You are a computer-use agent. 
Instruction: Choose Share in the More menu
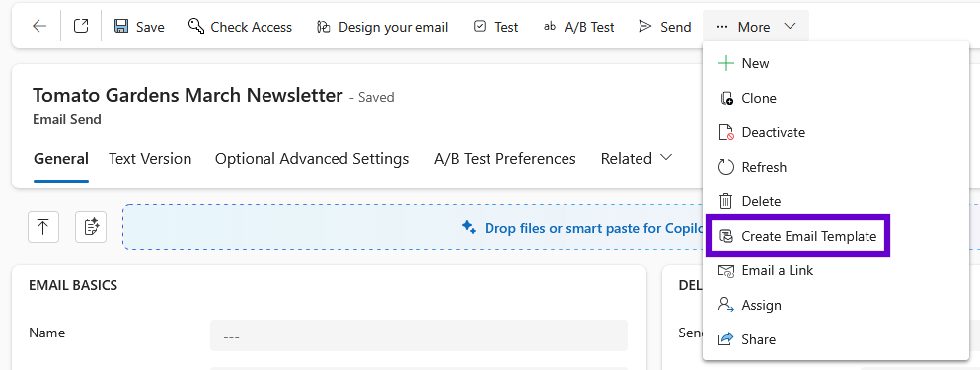click(836, 339)
